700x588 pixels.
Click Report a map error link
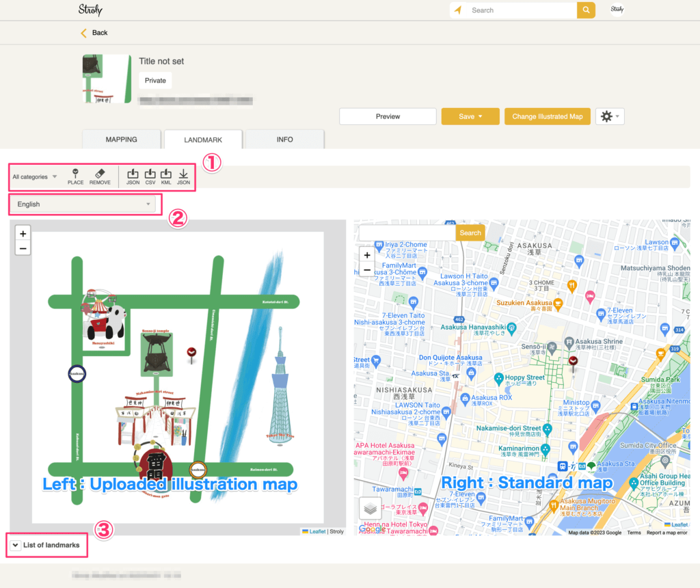(x=667, y=533)
